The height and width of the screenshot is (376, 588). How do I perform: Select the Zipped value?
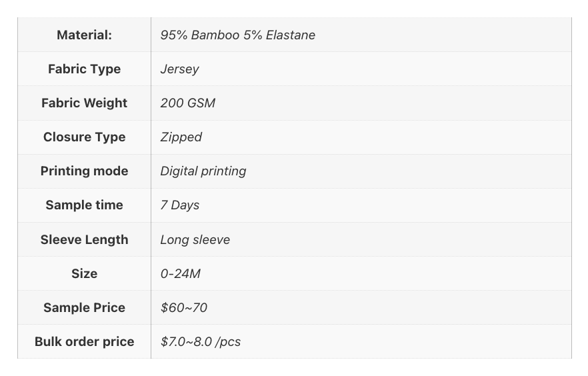pos(181,137)
